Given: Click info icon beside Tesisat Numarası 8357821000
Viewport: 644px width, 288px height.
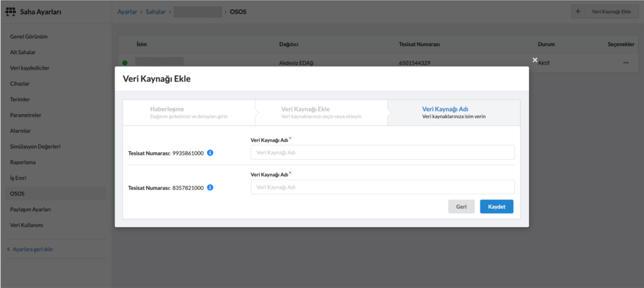Looking at the screenshot, I should 210,187.
